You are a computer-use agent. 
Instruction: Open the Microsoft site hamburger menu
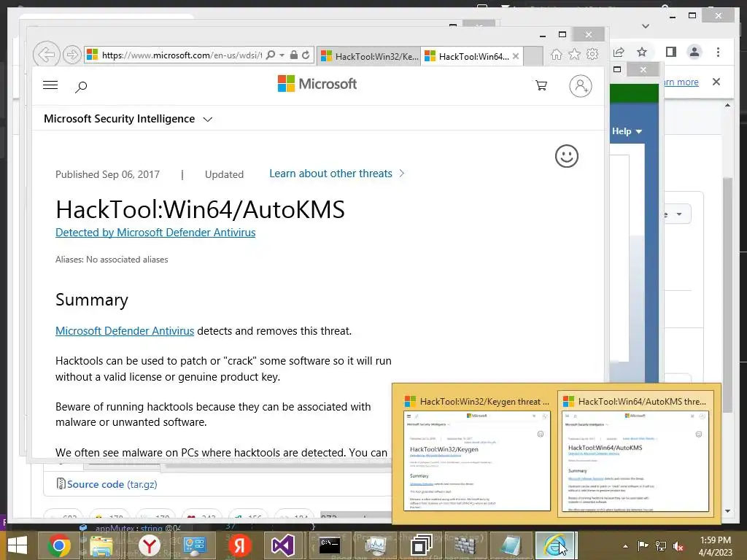(x=50, y=85)
